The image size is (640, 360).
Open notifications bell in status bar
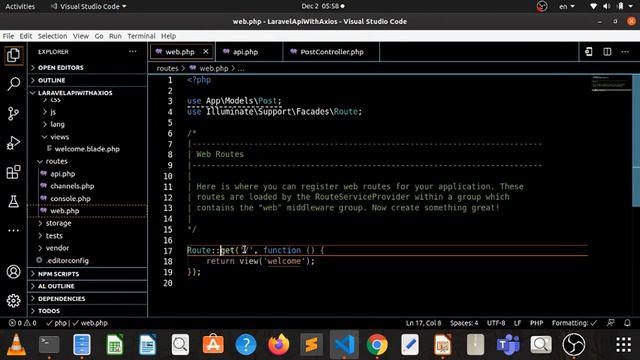(627, 323)
